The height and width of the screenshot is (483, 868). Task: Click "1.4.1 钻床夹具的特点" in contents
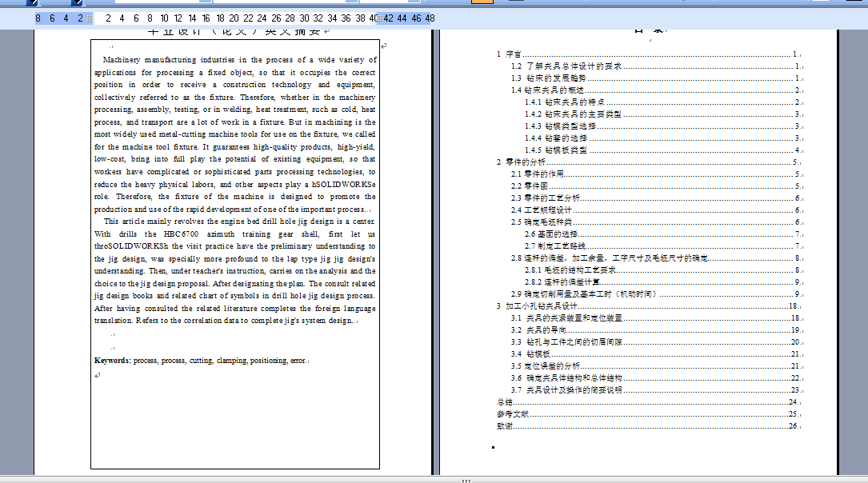(662, 102)
